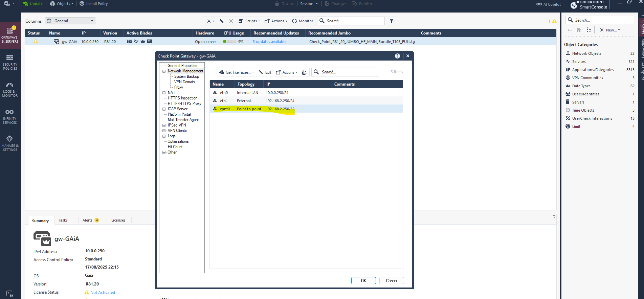
Task: Click the Publish button in the top bar
Action: pyautogui.click(x=362, y=4)
